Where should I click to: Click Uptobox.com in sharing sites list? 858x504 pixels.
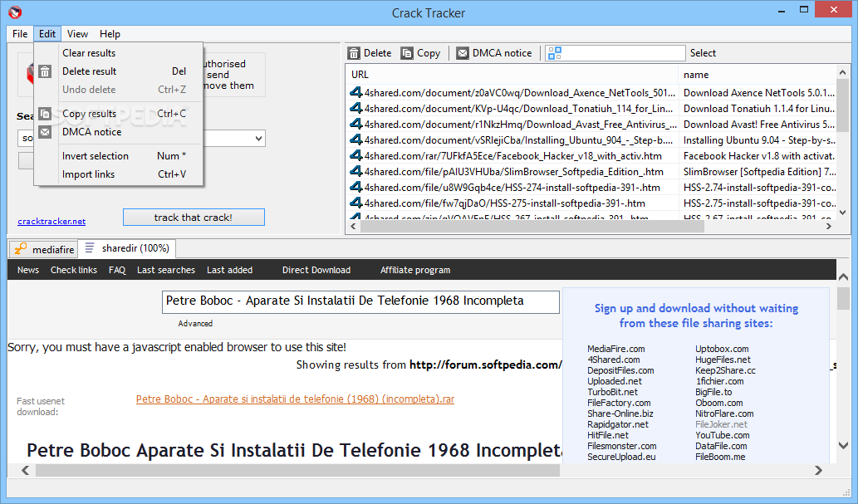tap(722, 349)
